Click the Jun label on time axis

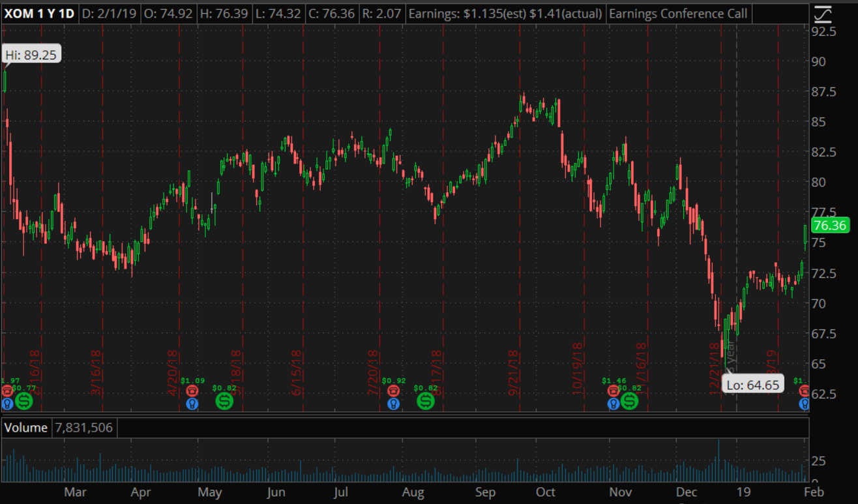(x=276, y=492)
